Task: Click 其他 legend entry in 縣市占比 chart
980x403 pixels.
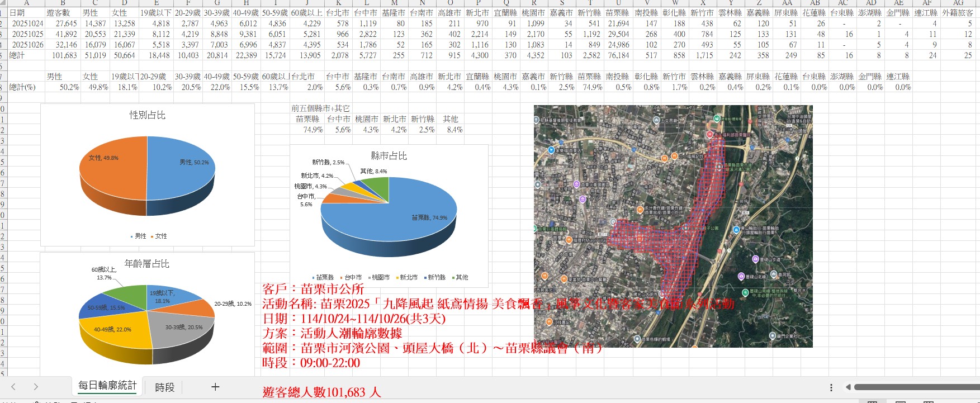Action: tap(460, 277)
